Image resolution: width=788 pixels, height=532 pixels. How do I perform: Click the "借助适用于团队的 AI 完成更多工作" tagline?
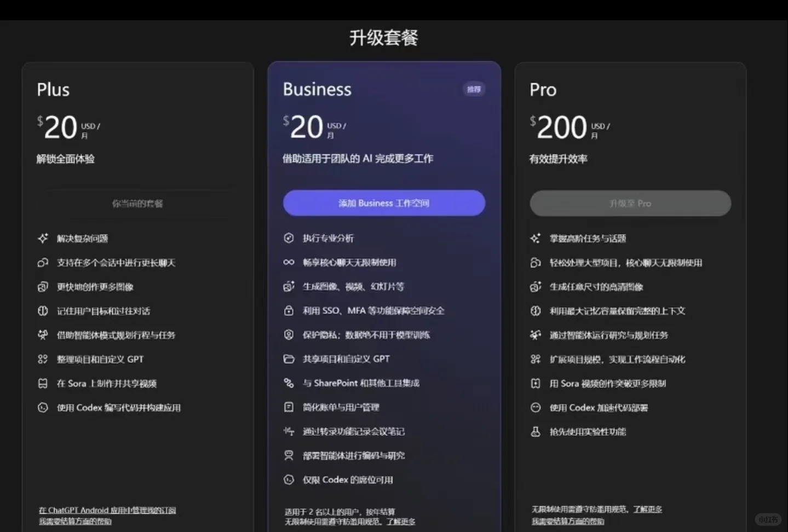358,159
